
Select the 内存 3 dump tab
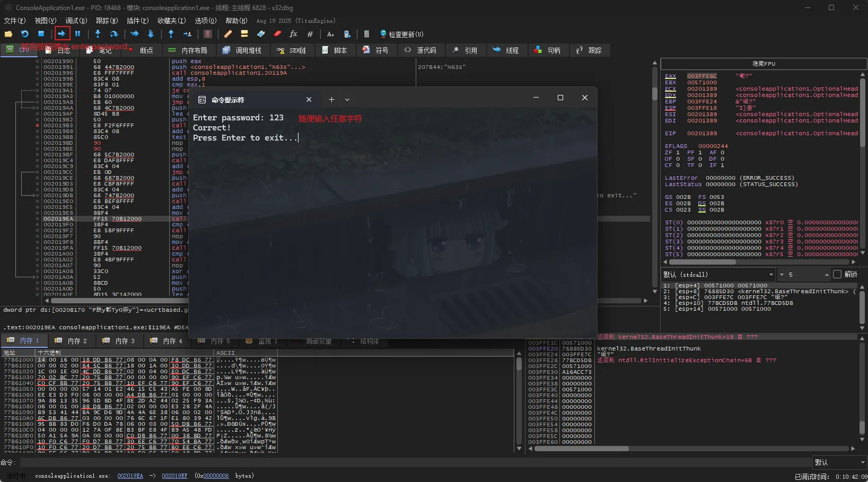tap(119, 341)
